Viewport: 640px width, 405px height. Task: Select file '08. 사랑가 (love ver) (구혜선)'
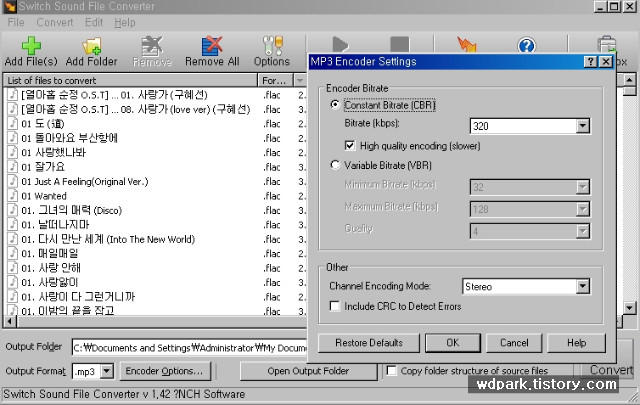pos(136,109)
